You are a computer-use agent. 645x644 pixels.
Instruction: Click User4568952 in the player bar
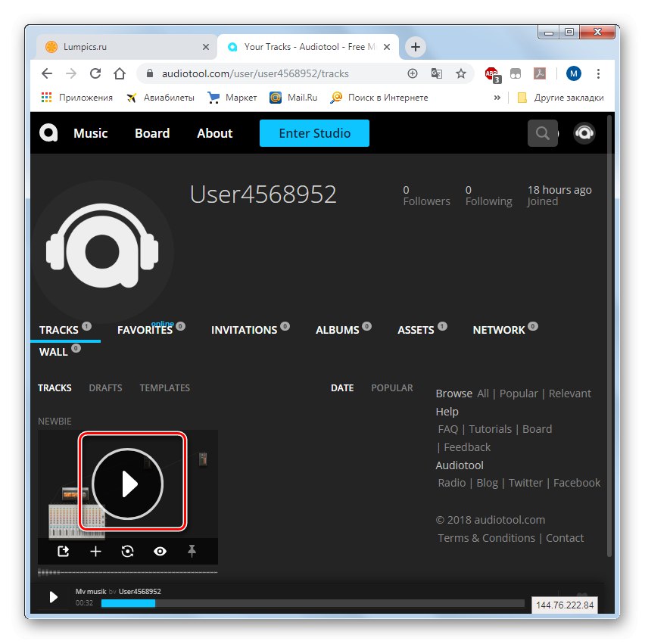pyautogui.click(x=140, y=591)
